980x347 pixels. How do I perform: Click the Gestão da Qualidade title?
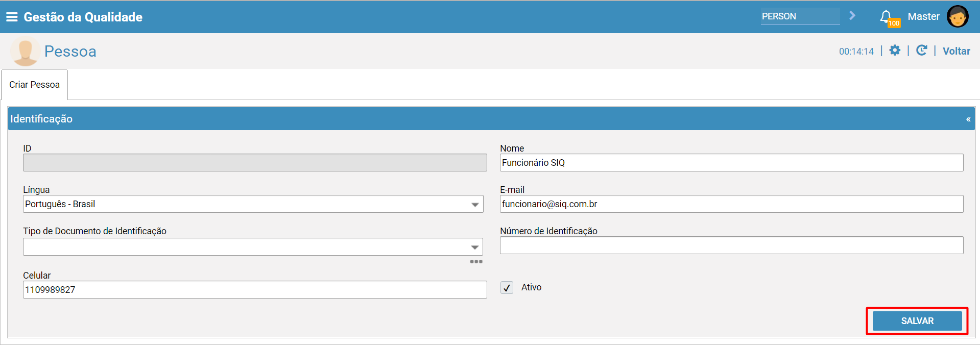(83, 17)
